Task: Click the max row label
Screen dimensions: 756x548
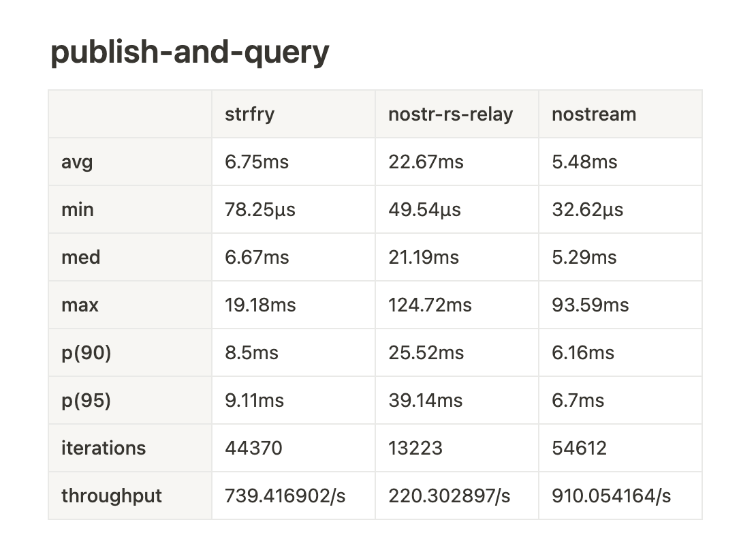Action: [x=80, y=305]
